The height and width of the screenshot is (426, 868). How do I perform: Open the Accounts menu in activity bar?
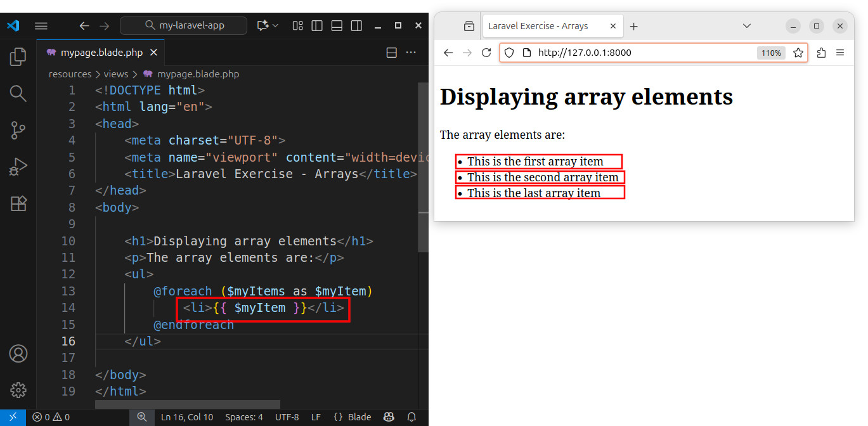pos(18,353)
